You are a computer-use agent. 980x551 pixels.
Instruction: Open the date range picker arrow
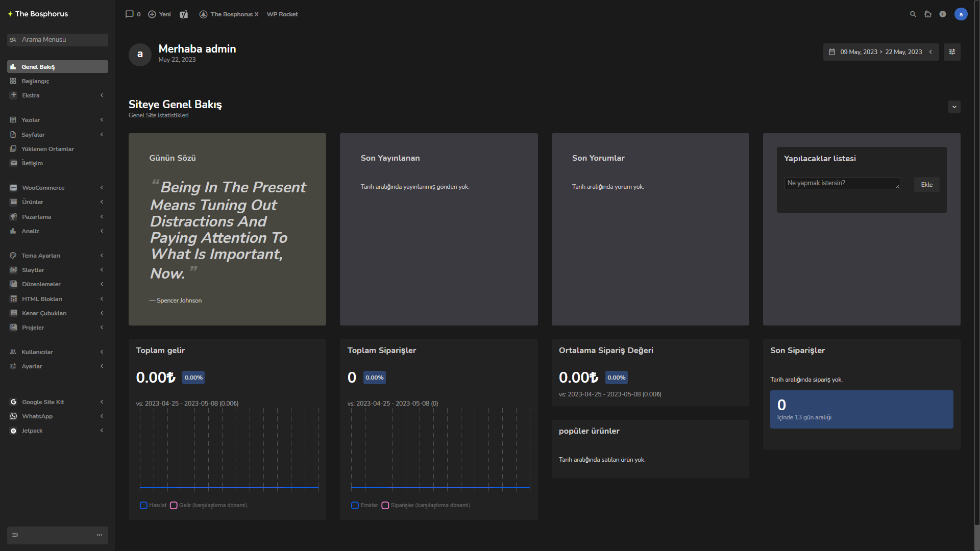[930, 52]
